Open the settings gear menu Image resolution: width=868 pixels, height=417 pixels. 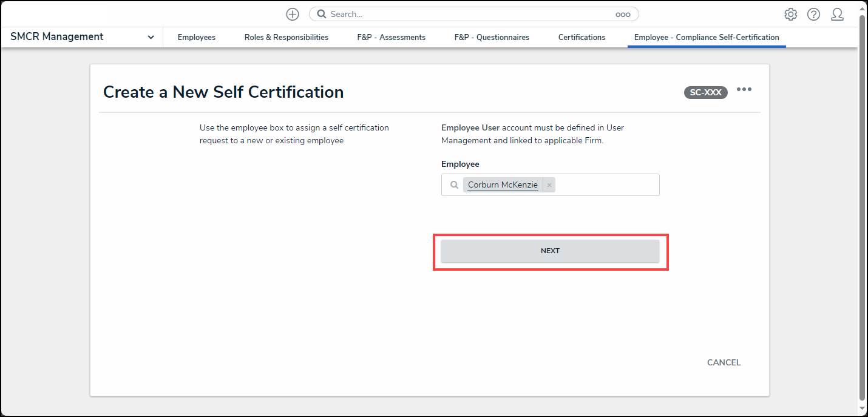coord(790,15)
